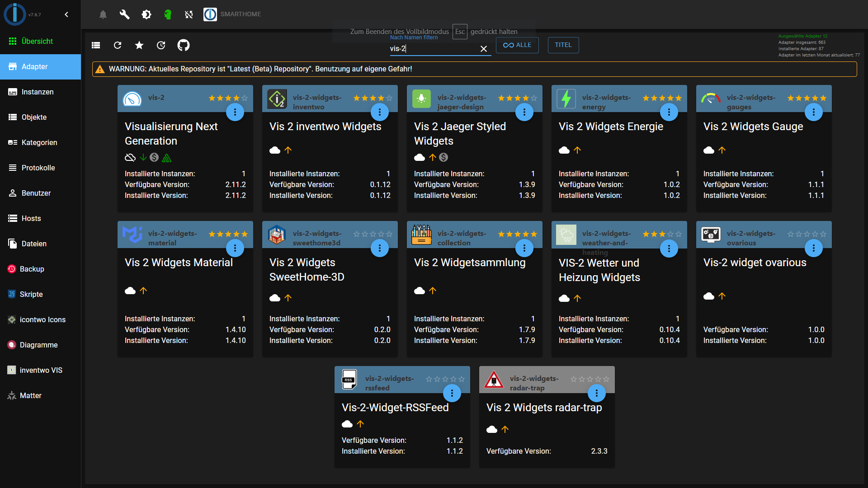Refresh adapter list icon
This screenshot has width=868, height=488.
[x=118, y=45]
